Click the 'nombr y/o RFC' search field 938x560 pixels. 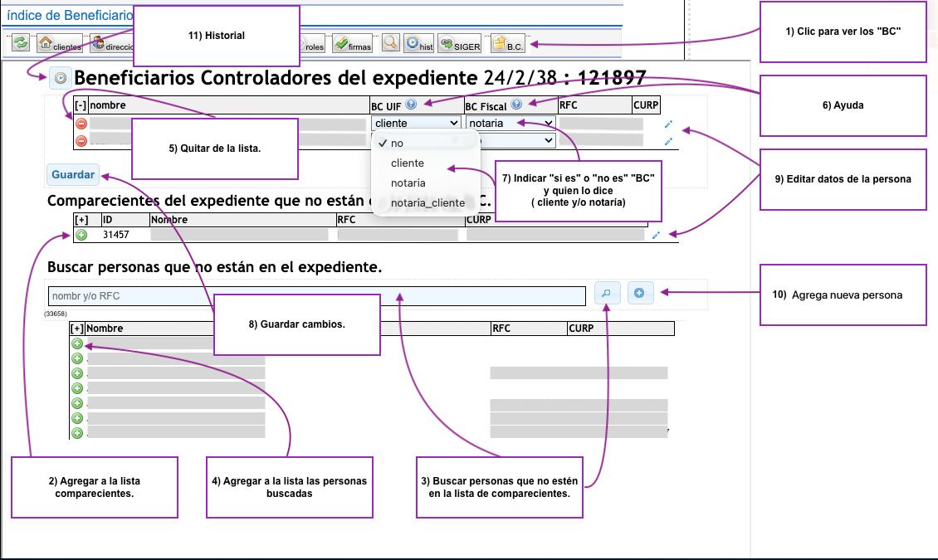(315, 296)
